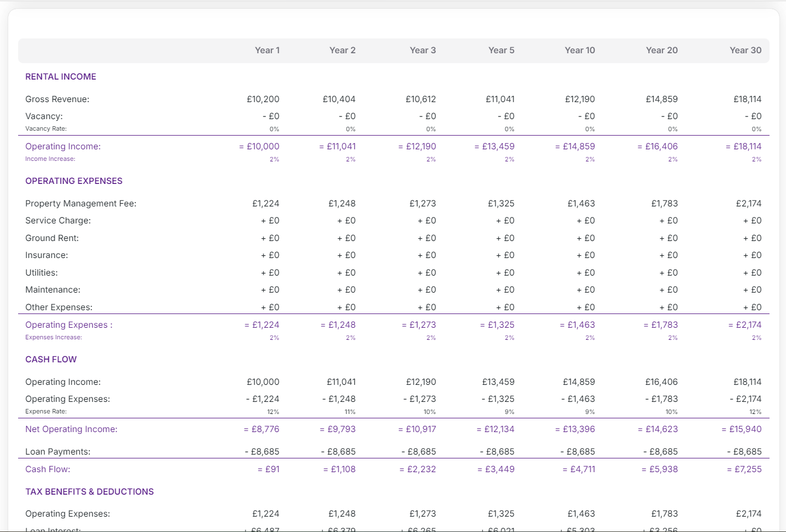Select Property Management Fee £1,463 for Year 10
This screenshot has width=786, height=532.
(x=581, y=204)
